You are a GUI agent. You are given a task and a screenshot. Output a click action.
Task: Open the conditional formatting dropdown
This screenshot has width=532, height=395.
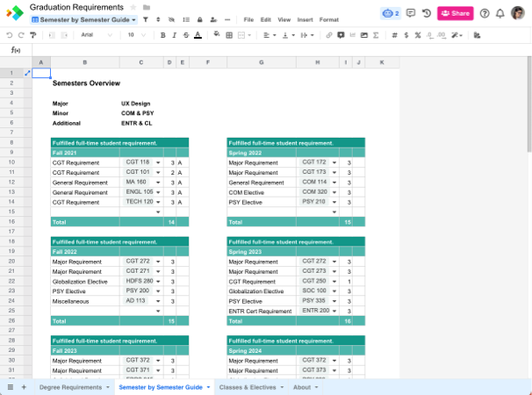(457, 35)
